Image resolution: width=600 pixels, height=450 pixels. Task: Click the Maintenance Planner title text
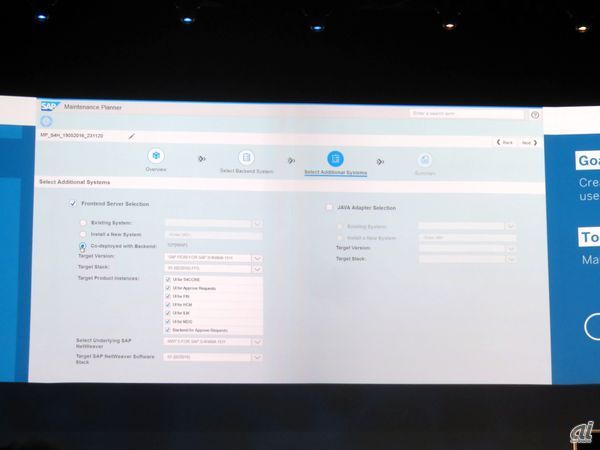coord(93,107)
